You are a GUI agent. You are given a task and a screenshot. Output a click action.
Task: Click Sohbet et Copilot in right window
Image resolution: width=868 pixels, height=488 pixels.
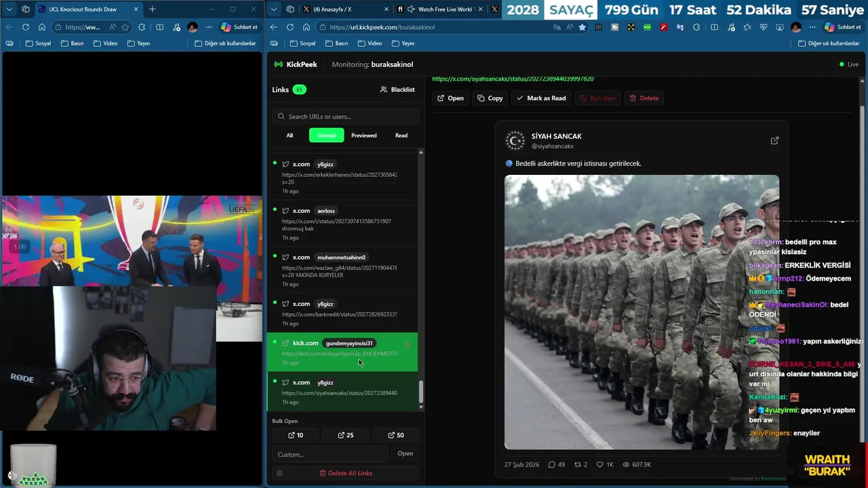843,27
